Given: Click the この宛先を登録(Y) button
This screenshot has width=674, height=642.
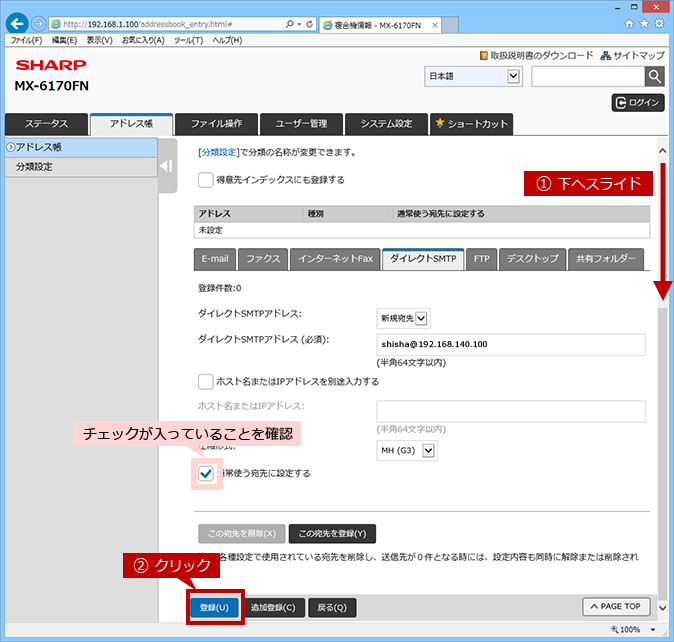Looking at the screenshot, I should 332,534.
